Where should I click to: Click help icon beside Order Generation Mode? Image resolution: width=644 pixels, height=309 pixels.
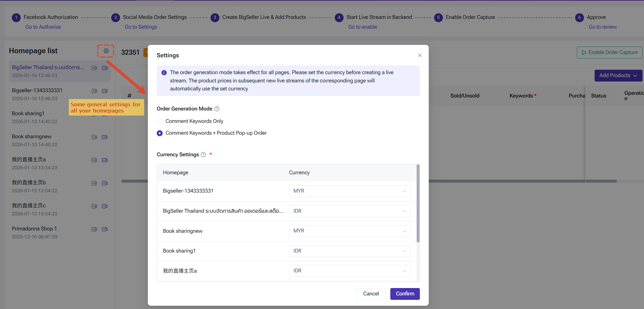point(217,109)
